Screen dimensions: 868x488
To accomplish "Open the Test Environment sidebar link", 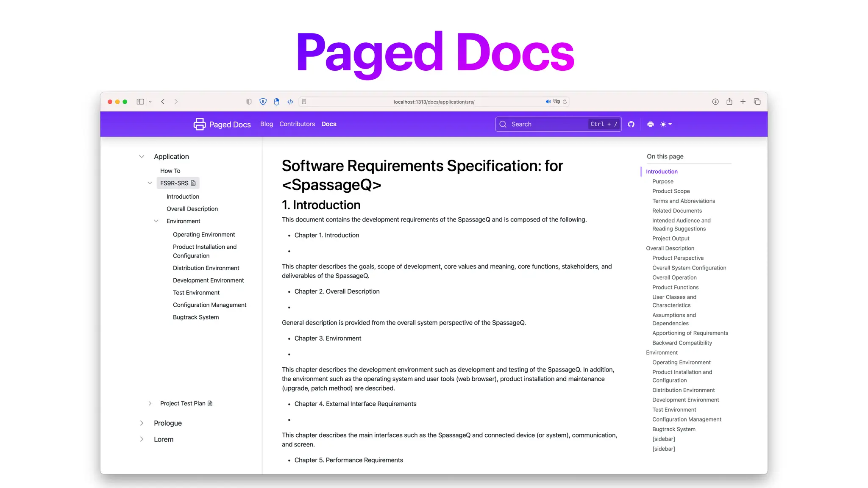I will tap(196, 293).
